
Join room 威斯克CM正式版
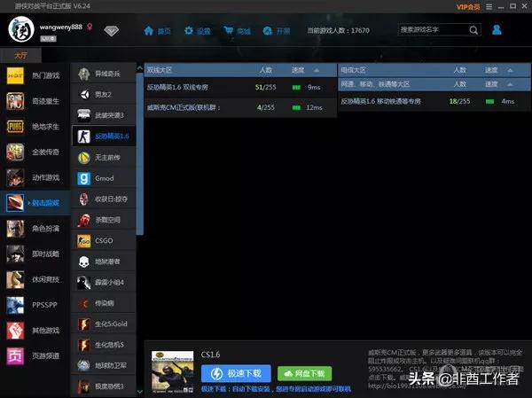coord(240,107)
